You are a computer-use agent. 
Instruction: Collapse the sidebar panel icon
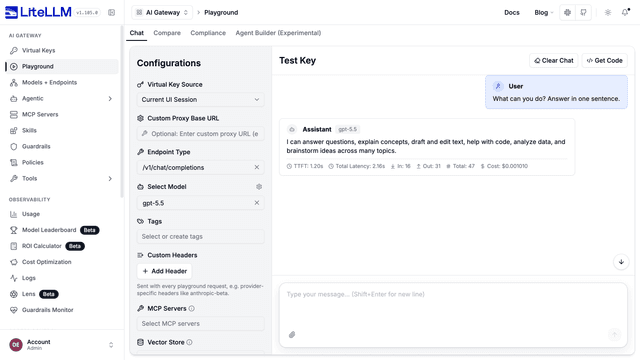tap(111, 13)
